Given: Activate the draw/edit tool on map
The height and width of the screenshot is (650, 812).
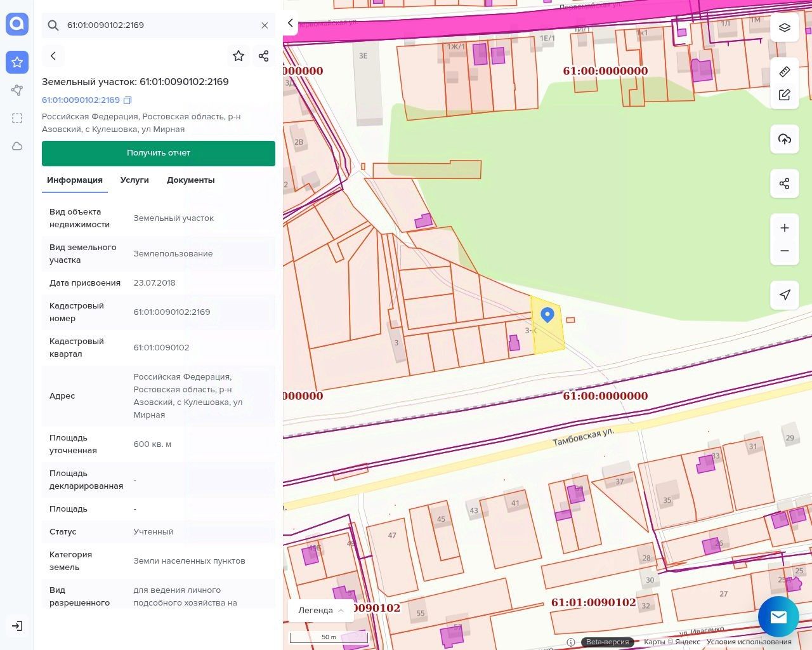Looking at the screenshot, I should (785, 95).
